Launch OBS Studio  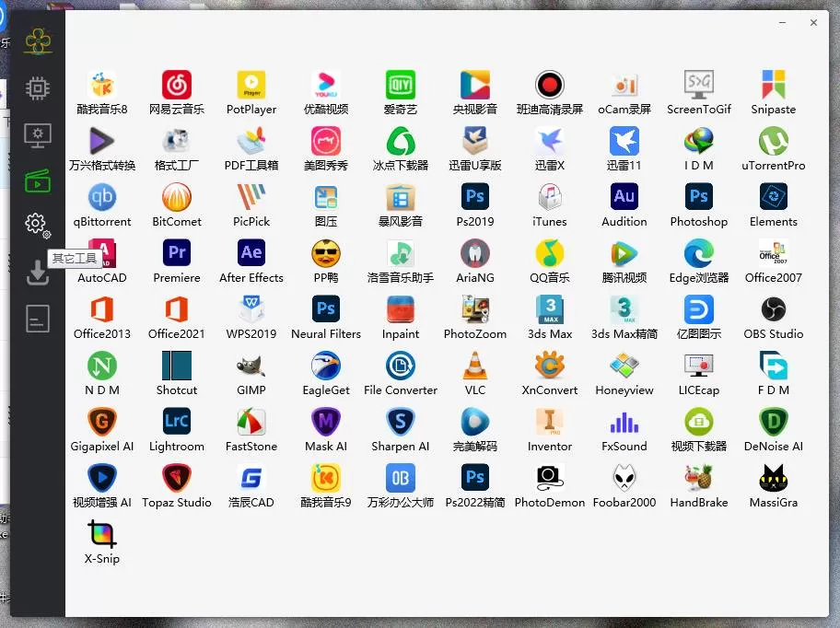[x=773, y=309]
